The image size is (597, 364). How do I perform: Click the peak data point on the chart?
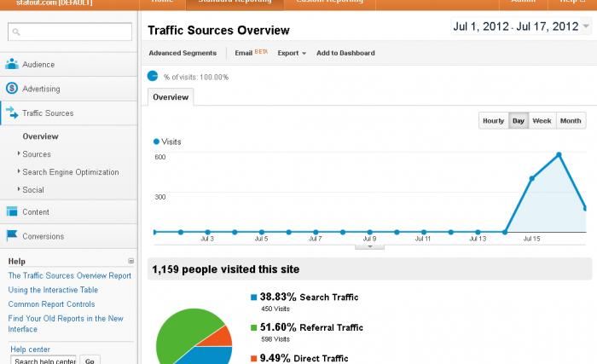(559, 154)
